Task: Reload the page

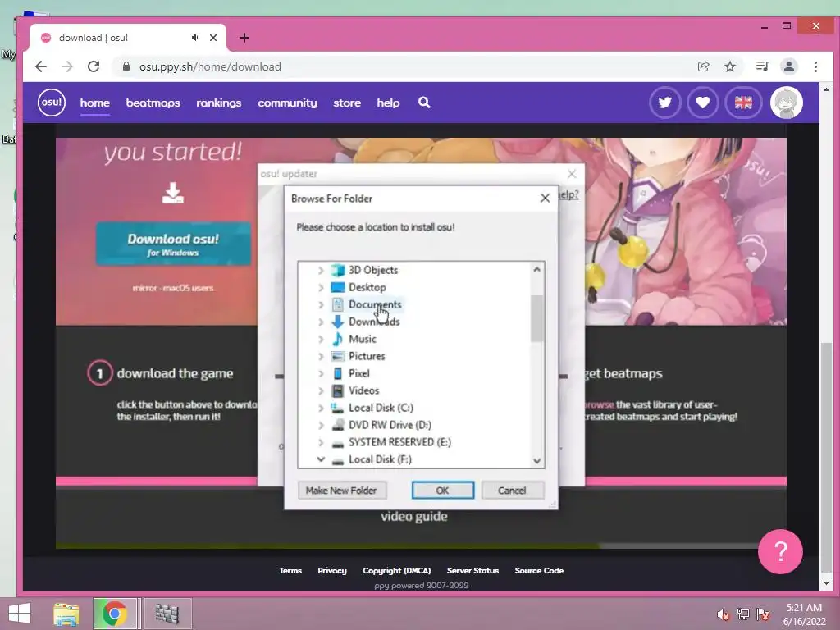Action: click(94, 66)
